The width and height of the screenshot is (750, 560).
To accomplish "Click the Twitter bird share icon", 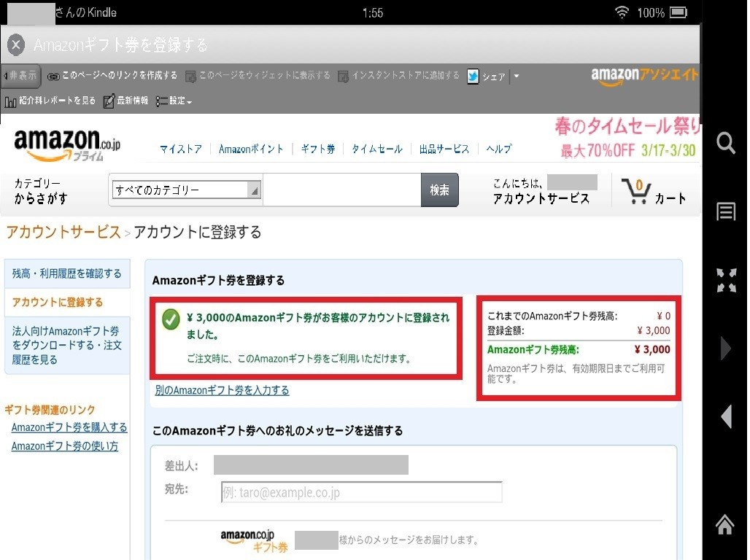I will [x=473, y=76].
